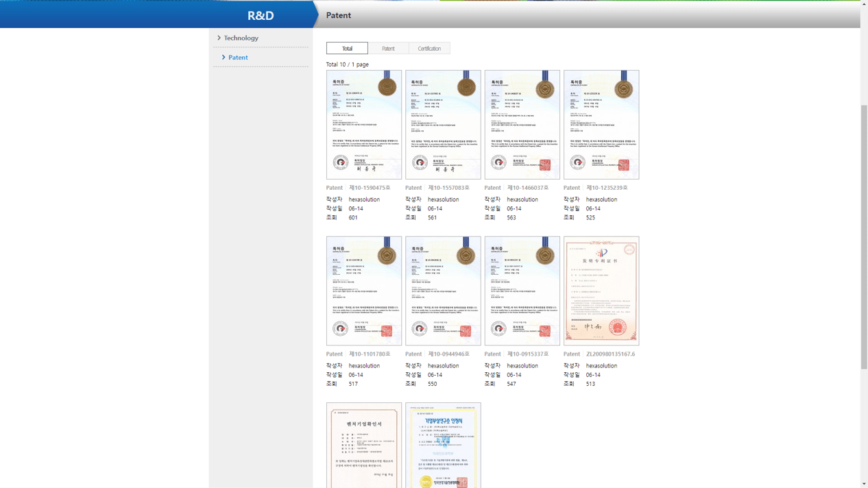Open the 벤처기업확인서 certificate thumbnail
Viewport: 868px width, 488px height.
click(x=364, y=446)
